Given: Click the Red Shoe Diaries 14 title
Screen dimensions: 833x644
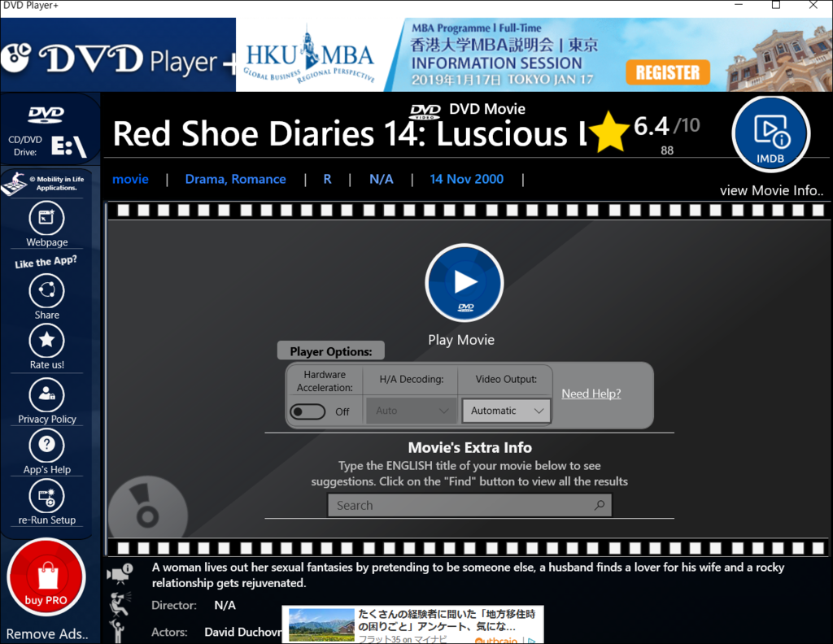Looking at the screenshot, I should pos(350,133).
